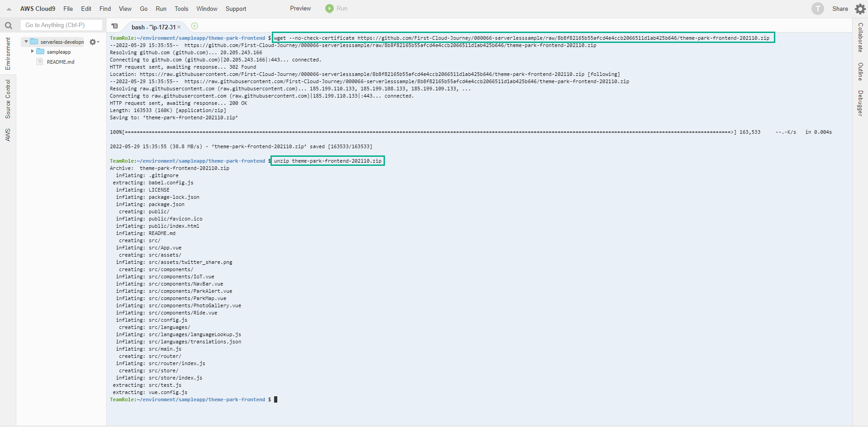Click the 'inflating: public/favicon.ico' line

point(159,219)
